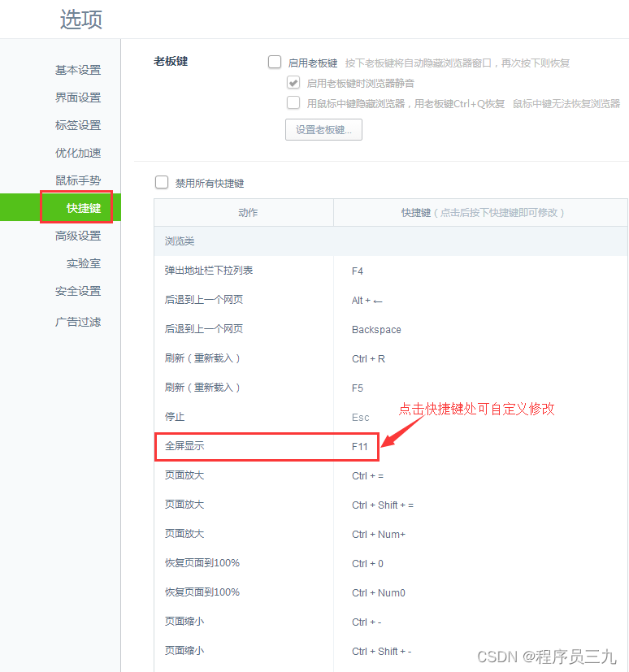Click the 动作 column header
Viewport: 629px width, 672px height.
point(244,213)
